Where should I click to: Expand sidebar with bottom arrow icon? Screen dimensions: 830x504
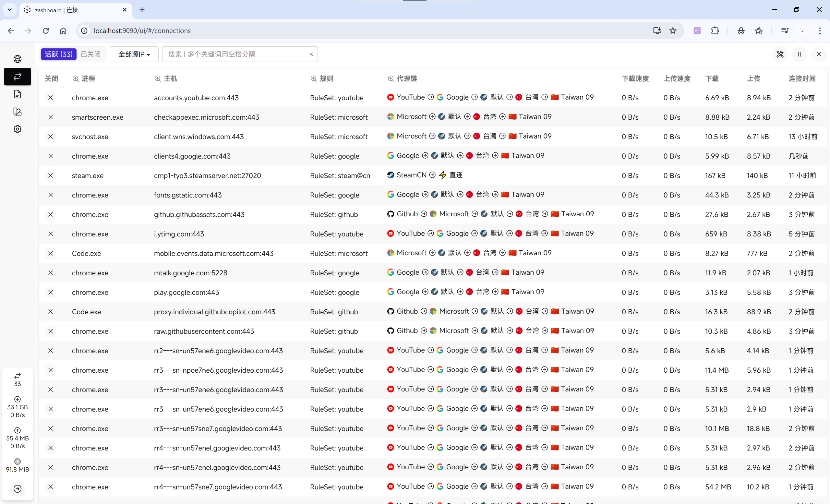pyautogui.click(x=18, y=488)
